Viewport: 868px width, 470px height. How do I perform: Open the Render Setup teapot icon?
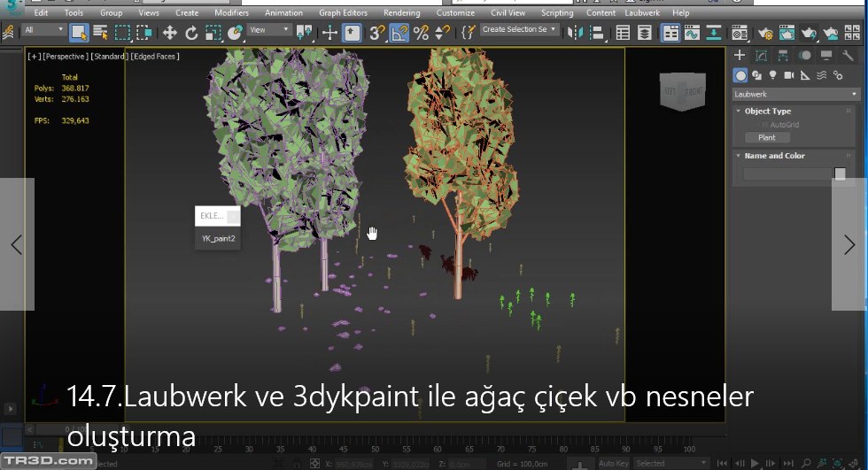(765, 33)
